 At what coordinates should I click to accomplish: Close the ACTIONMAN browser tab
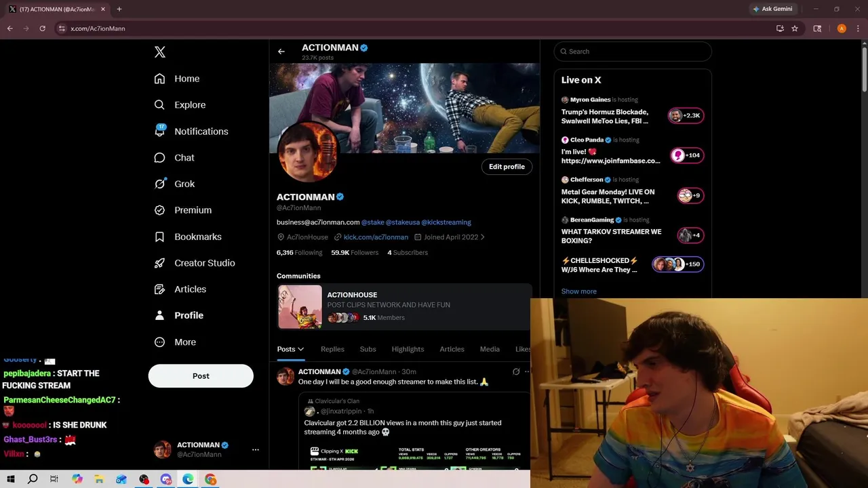(102, 9)
